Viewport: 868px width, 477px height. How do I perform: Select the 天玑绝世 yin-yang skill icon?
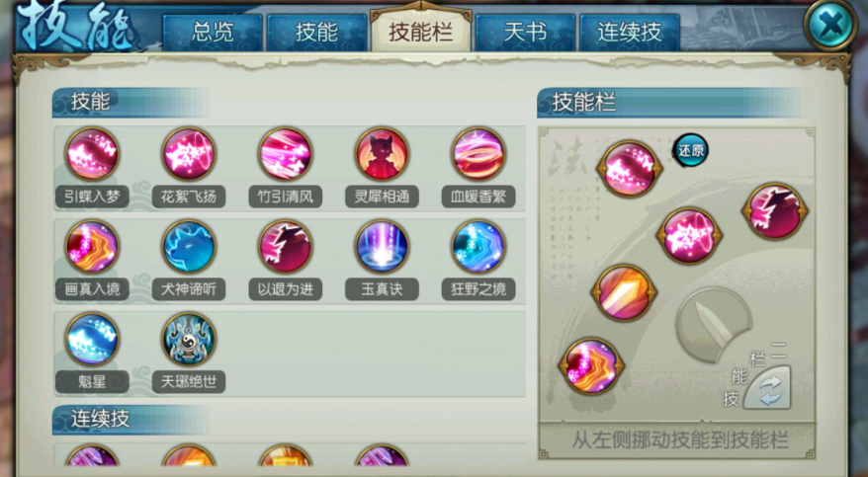pos(188,340)
